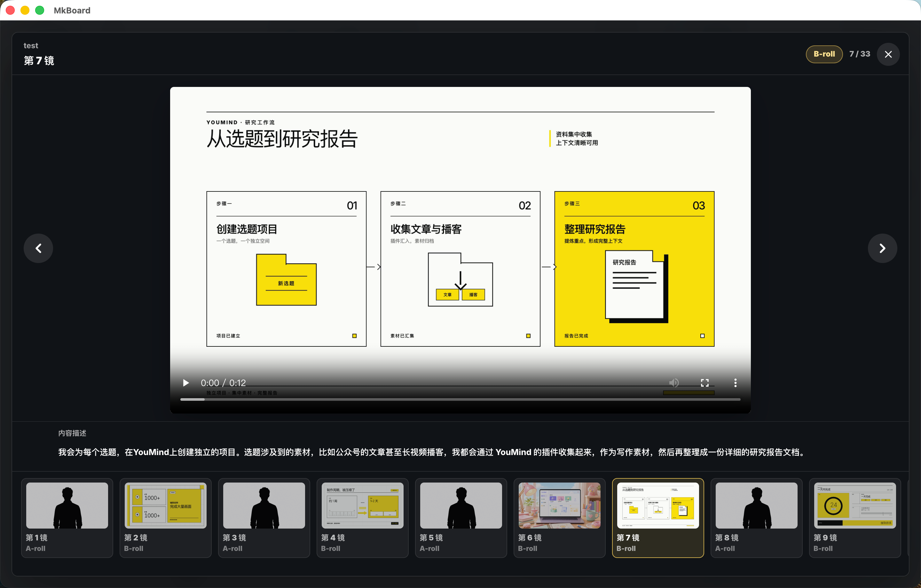The image size is (921, 588).
Task: Select the 第 6 镜 thumbnail
Action: [x=559, y=518]
